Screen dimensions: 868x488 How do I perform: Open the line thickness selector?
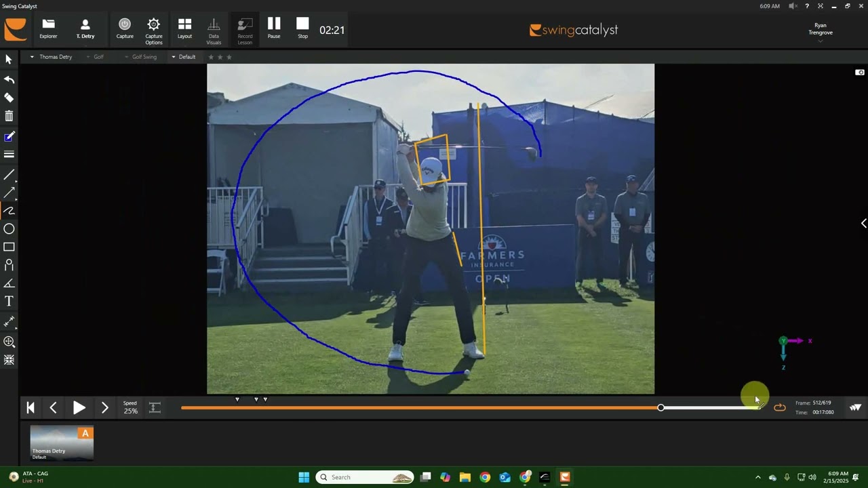pos(9,155)
